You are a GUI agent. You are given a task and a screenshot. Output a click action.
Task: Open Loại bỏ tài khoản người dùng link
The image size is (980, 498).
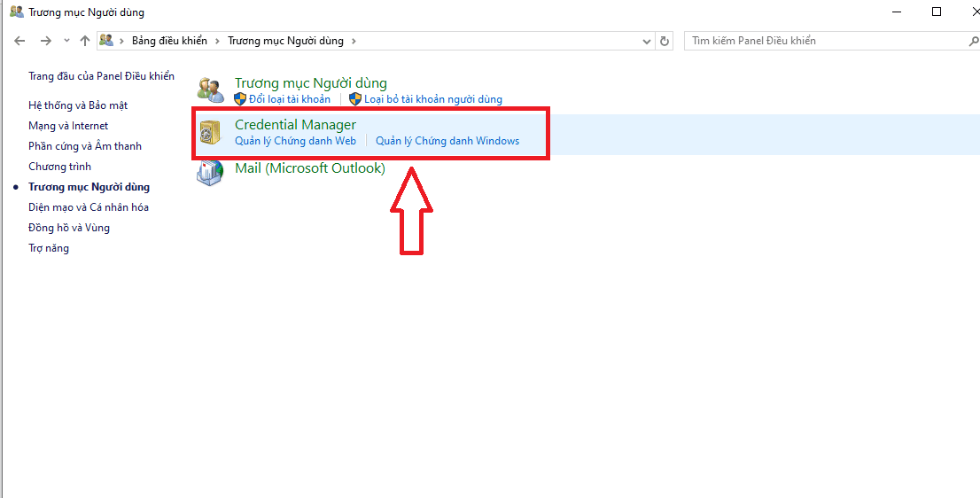click(433, 99)
